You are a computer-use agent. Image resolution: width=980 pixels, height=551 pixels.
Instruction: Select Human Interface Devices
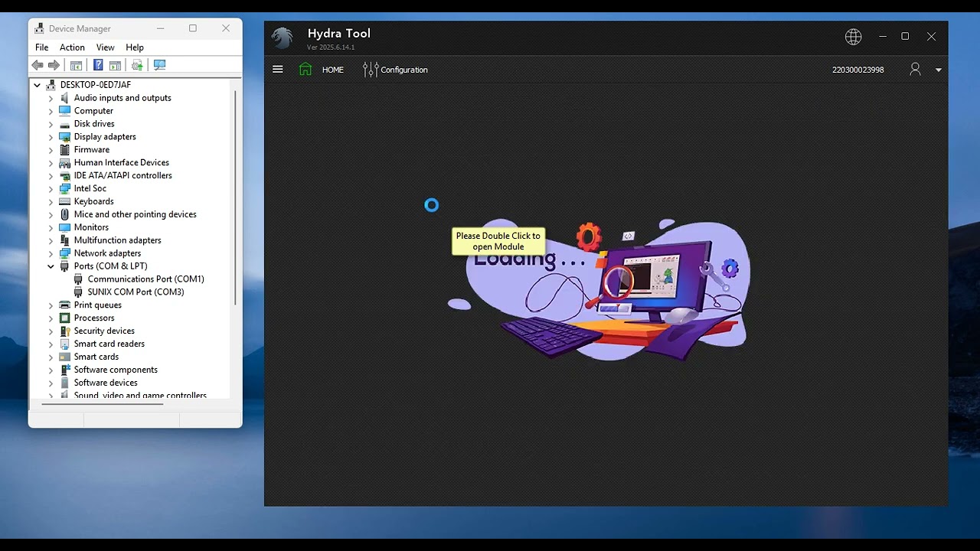point(122,163)
